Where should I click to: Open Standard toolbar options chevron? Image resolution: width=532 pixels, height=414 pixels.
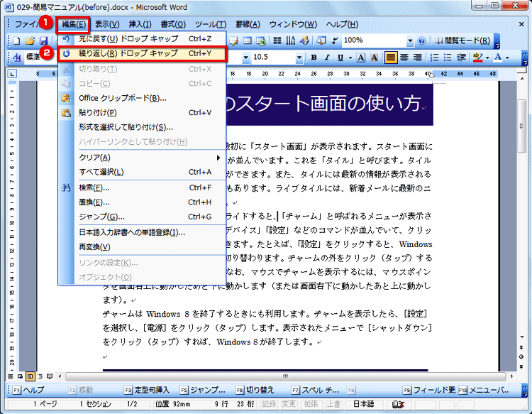coord(497,41)
